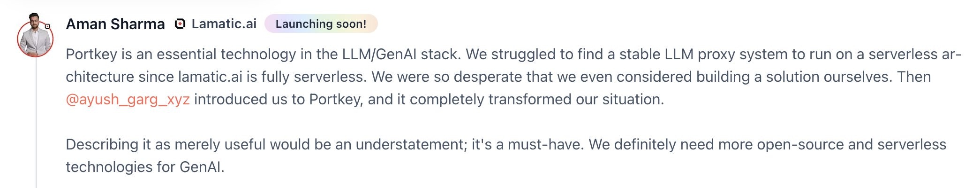Click the Launching soon! badge
This screenshot has height=188, width=980.
pyautogui.click(x=321, y=24)
